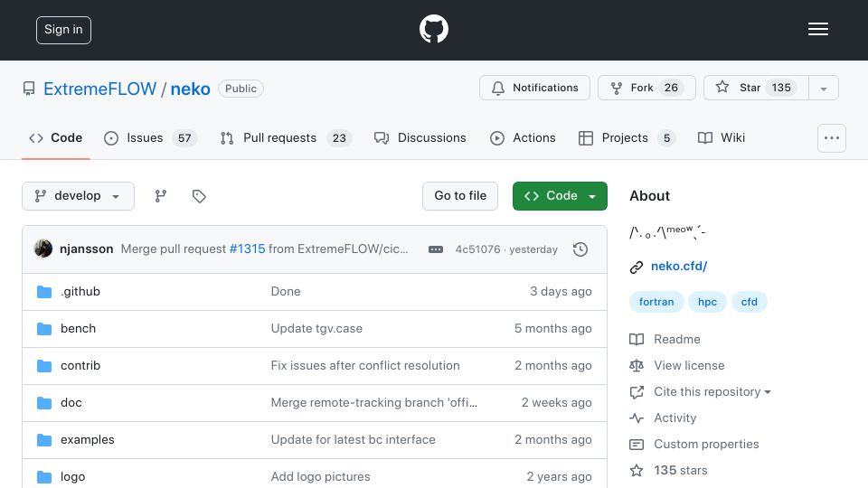Click the .github folder icon
Screen dimensions: 868x488
(x=44, y=292)
